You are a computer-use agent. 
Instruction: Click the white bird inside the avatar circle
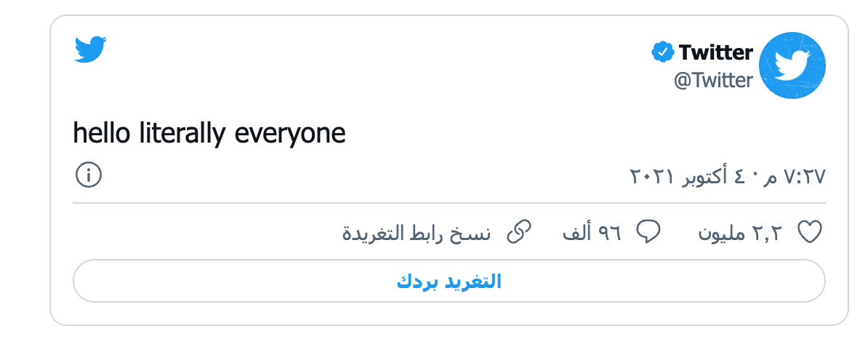tap(792, 66)
